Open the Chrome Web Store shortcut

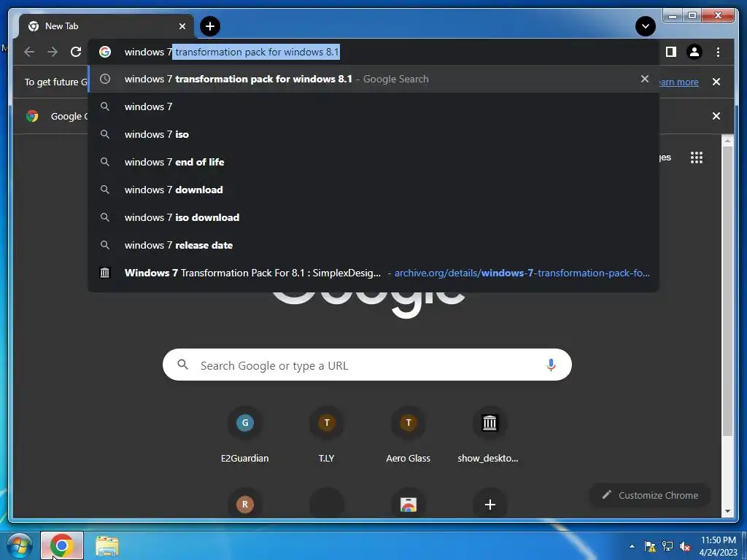(x=409, y=505)
